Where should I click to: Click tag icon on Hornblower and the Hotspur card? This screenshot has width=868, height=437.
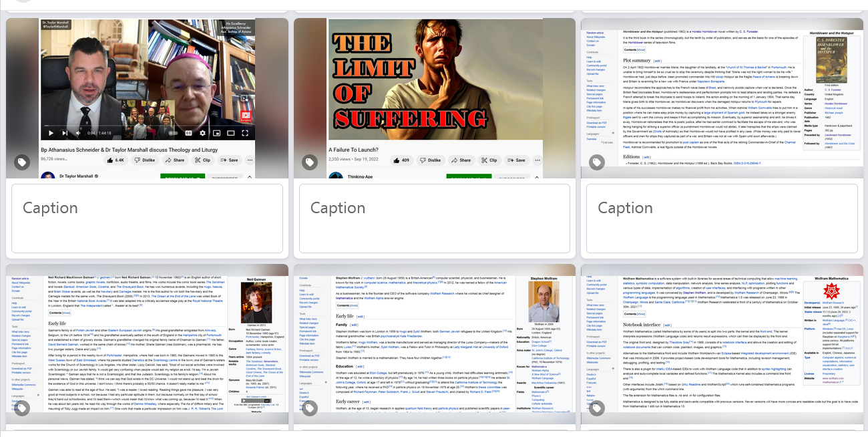(x=596, y=162)
